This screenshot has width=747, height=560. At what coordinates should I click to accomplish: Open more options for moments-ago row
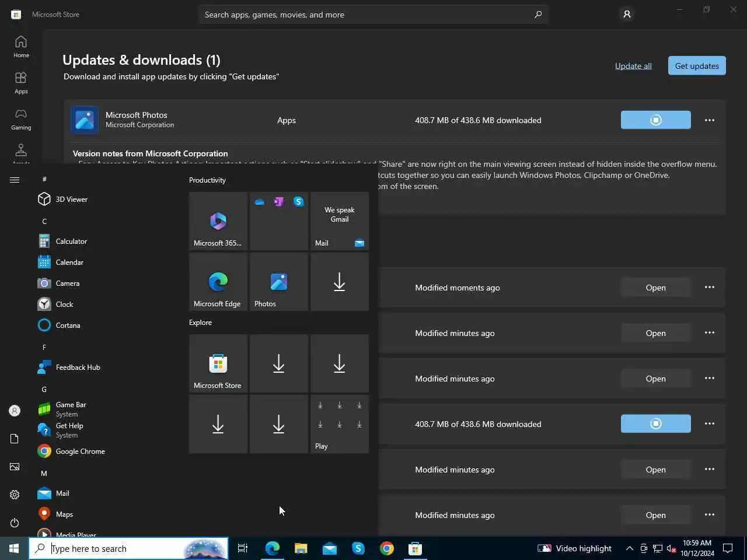[710, 288]
